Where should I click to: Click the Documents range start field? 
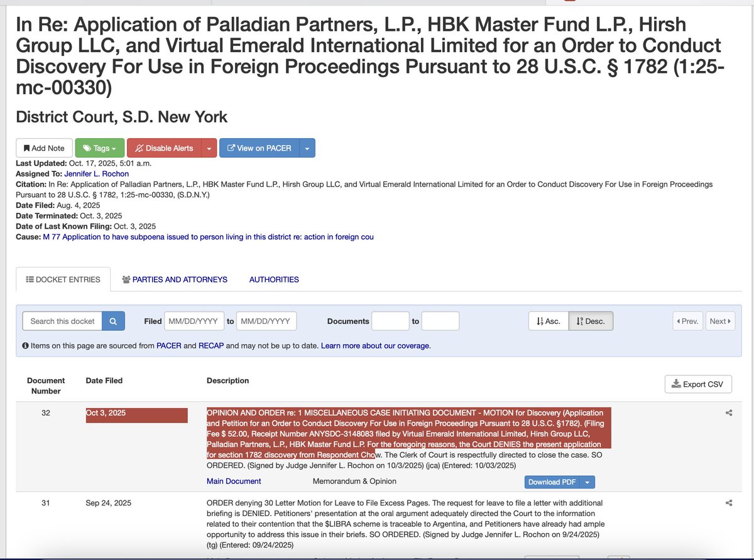[x=391, y=321]
